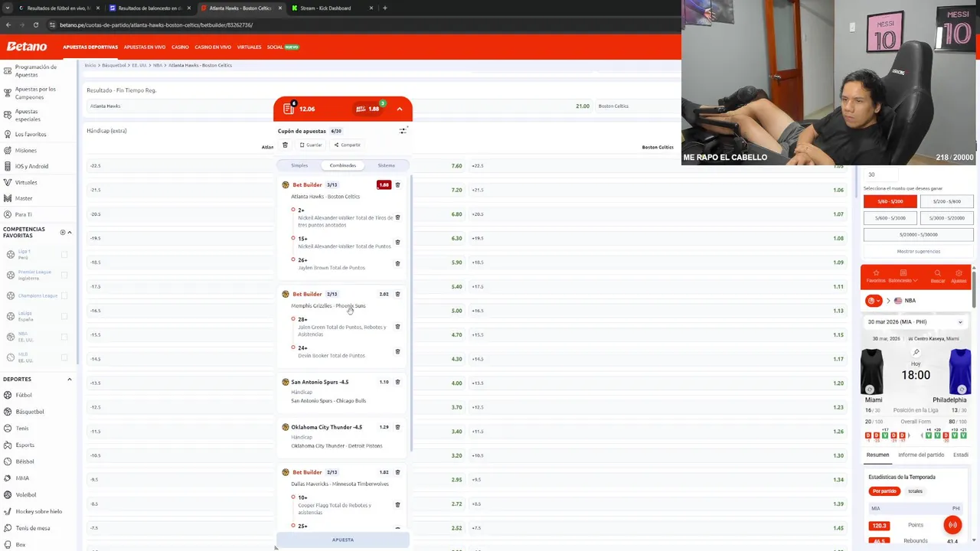Add a favorite competition with the plus icon
This screenshot has width=980, height=551.
63,232
